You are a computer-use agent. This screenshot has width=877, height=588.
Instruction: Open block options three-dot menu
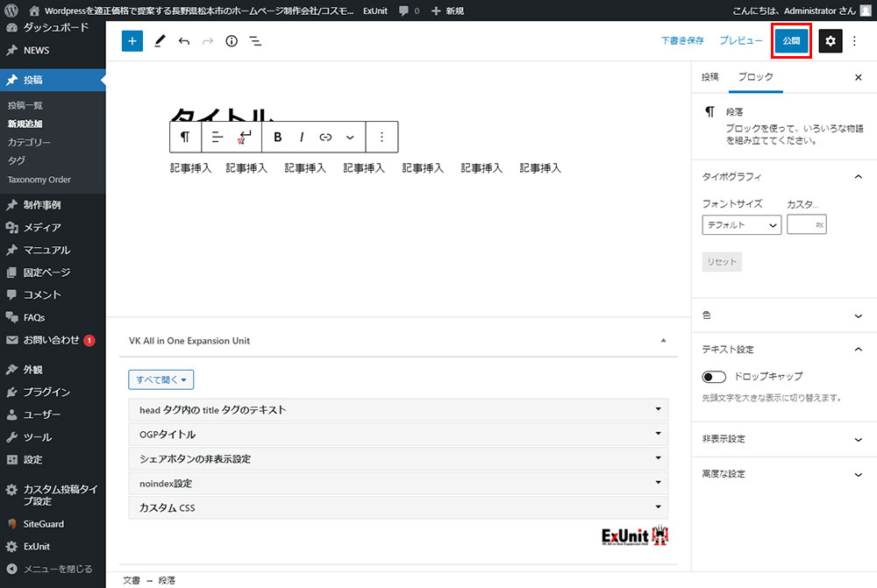point(381,137)
